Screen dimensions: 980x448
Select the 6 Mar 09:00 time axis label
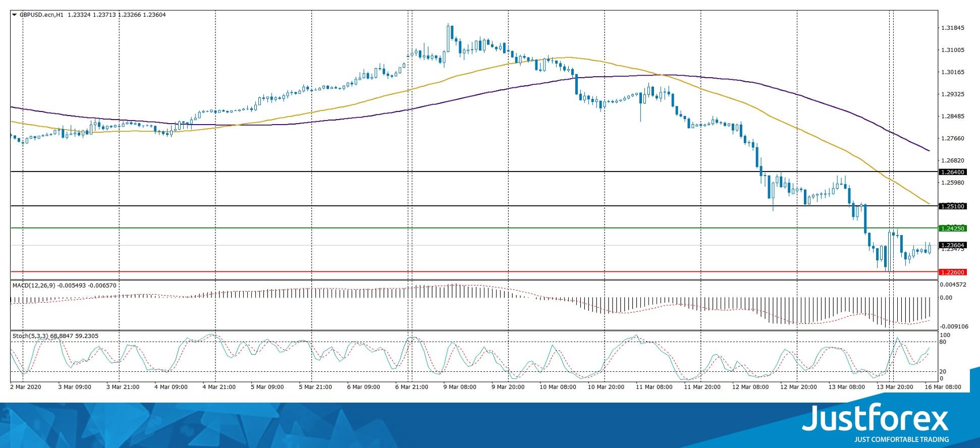[363, 387]
